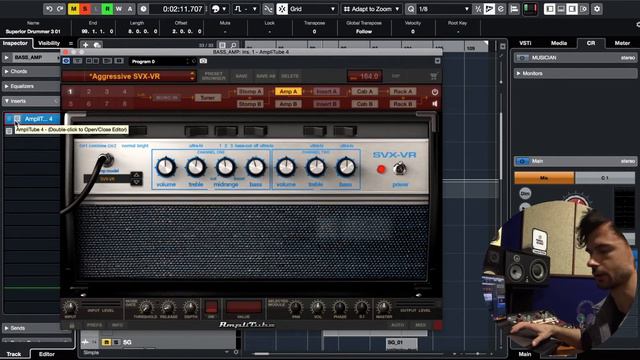Screen dimensions: 640x360
Task: Toggle the red Solo (S) state button
Action: pos(85,9)
